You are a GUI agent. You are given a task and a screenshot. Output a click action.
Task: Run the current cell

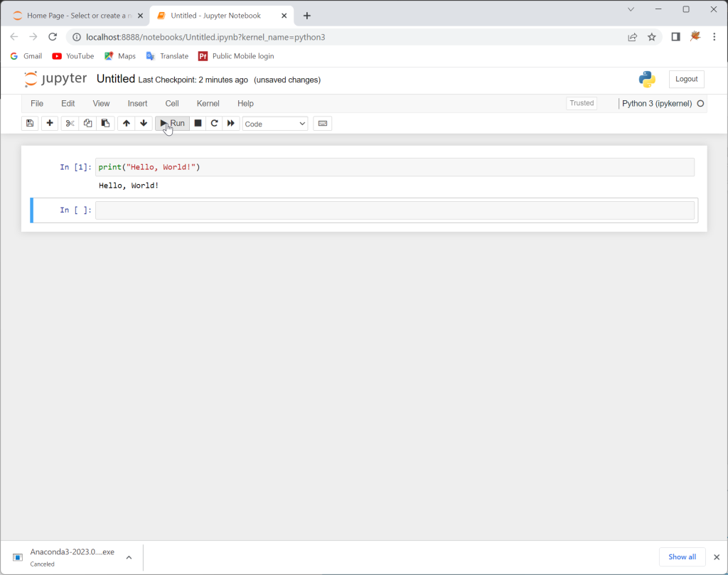(172, 124)
